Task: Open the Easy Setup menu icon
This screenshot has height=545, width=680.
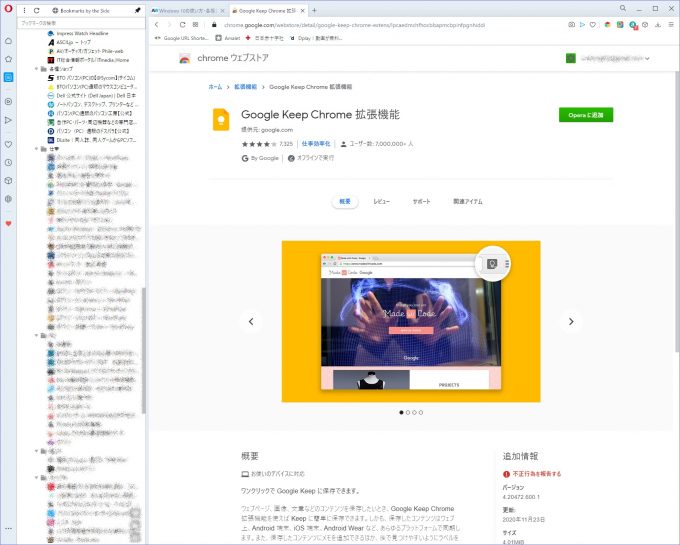Action: coord(671,25)
